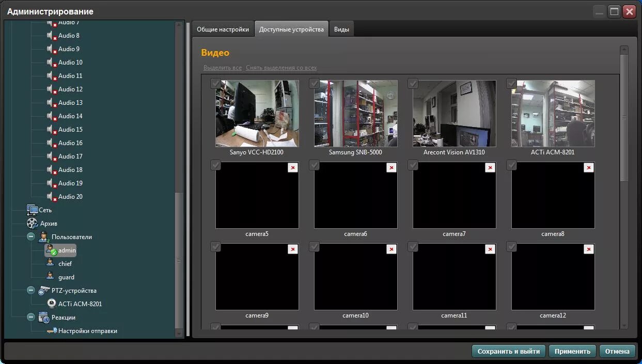
Task: Click the speaker icon beside Audio 11
Action: pos(51,76)
